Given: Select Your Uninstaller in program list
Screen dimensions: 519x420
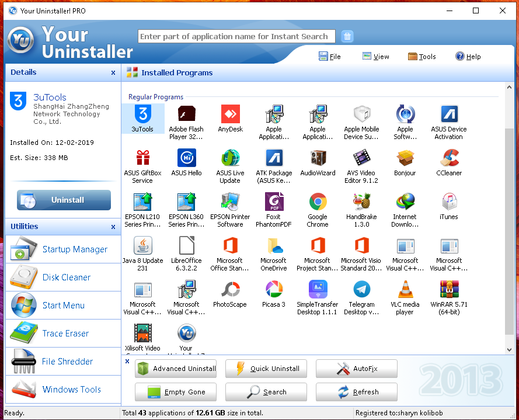Looking at the screenshot, I should coord(186,333).
